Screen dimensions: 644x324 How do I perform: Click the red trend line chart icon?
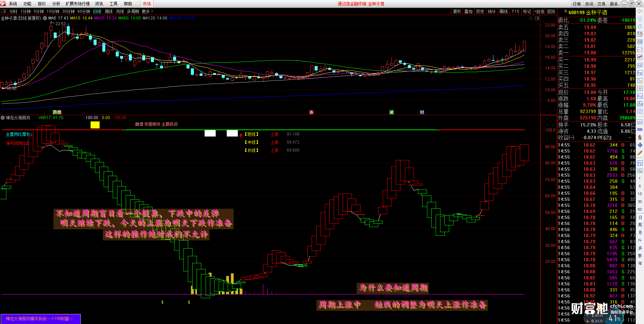[x=640, y=50]
